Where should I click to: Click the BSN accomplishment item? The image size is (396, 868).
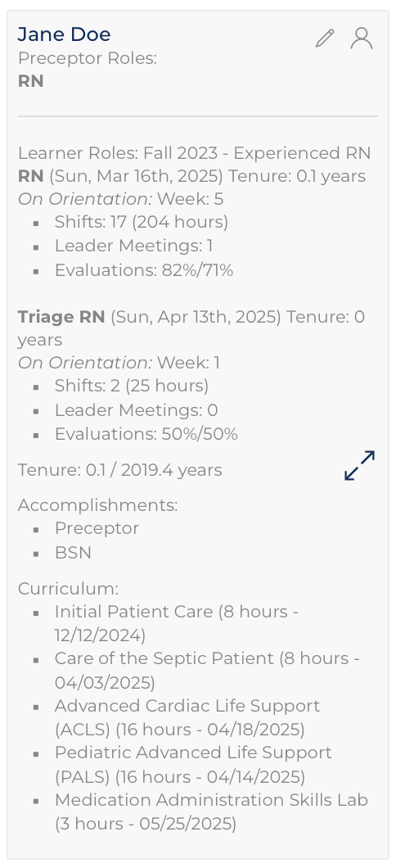click(73, 553)
